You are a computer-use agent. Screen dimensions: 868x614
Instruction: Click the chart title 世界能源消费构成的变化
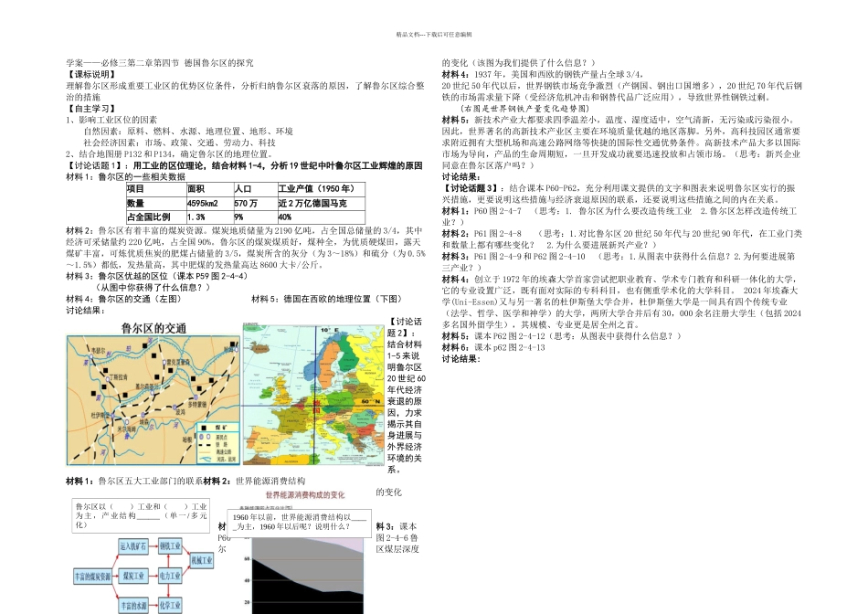(x=305, y=495)
